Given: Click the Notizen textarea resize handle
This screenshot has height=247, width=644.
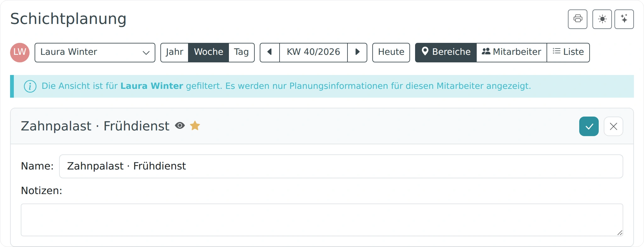Looking at the screenshot, I should 619,233.
